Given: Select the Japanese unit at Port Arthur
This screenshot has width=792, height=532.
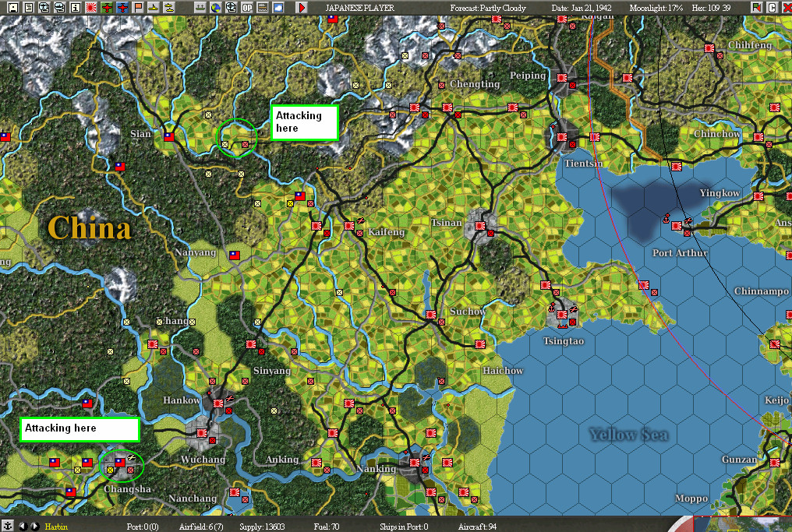Looking at the screenshot, I should [x=677, y=226].
